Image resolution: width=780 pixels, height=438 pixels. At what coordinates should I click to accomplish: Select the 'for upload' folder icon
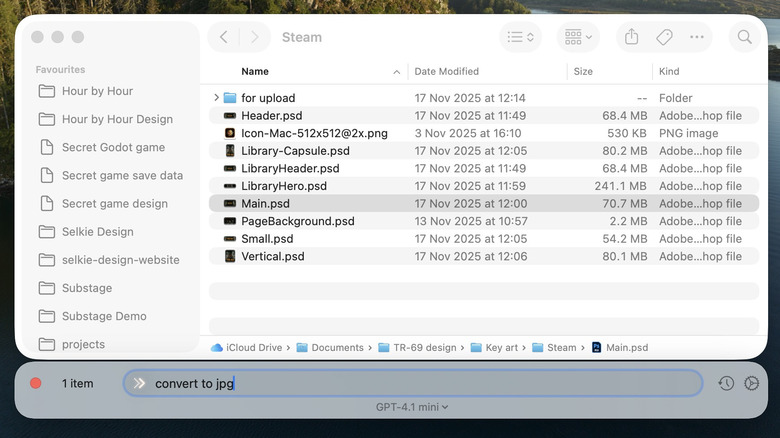230,98
